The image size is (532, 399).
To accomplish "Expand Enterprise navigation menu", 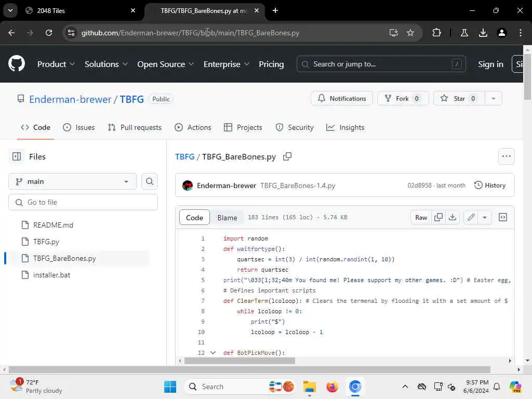I will [x=227, y=64].
